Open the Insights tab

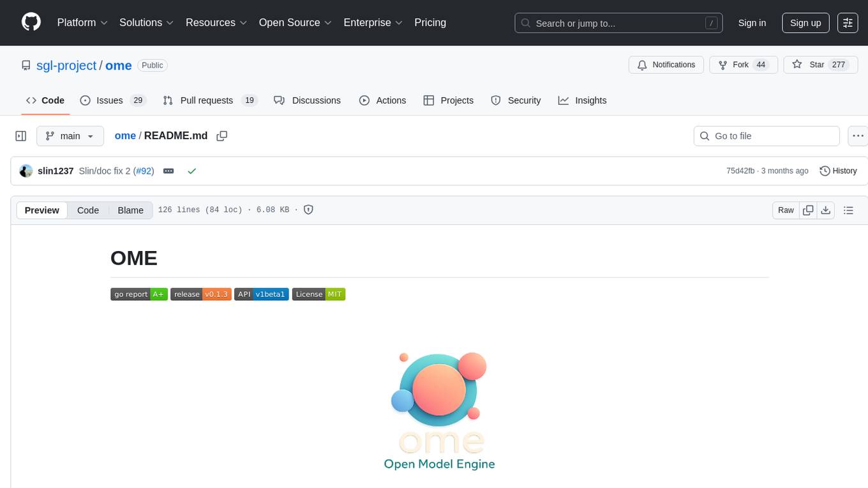582,100
